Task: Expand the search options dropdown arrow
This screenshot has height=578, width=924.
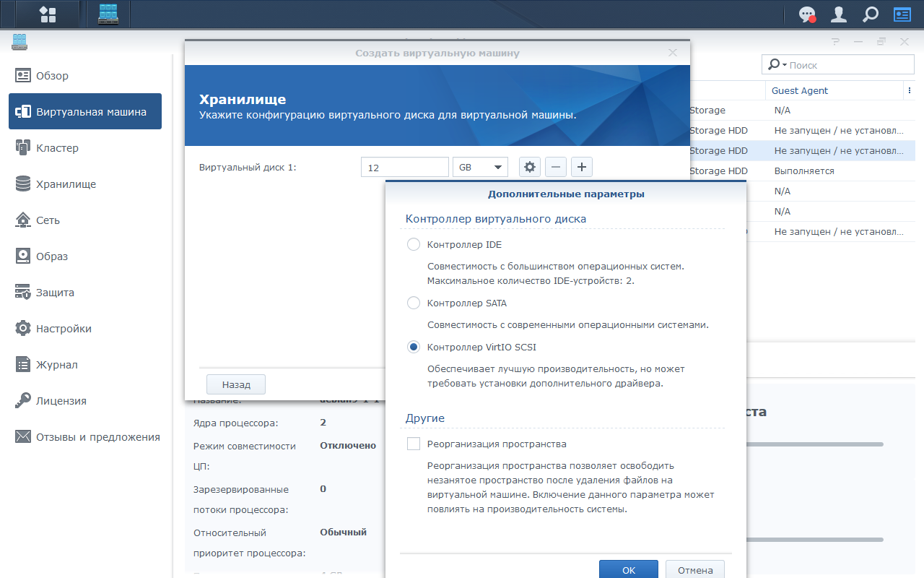Action: 784,65
